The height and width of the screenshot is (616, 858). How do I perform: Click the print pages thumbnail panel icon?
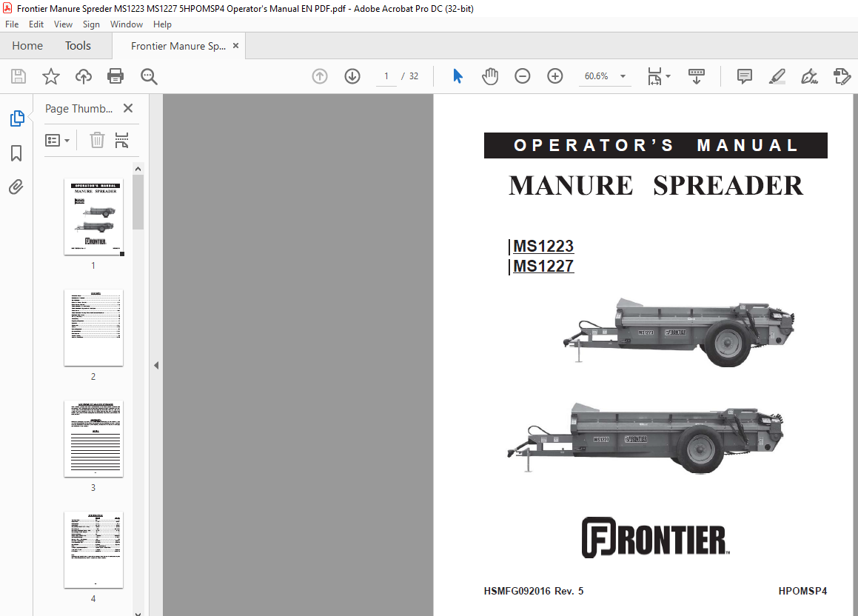(x=121, y=140)
